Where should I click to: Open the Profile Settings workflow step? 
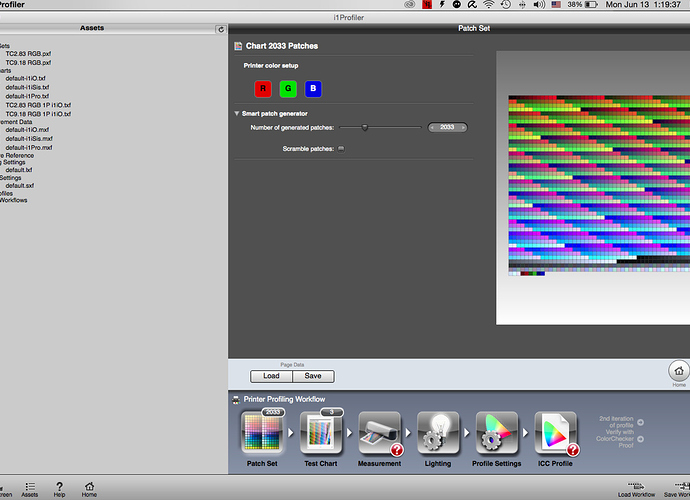(x=496, y=432)
